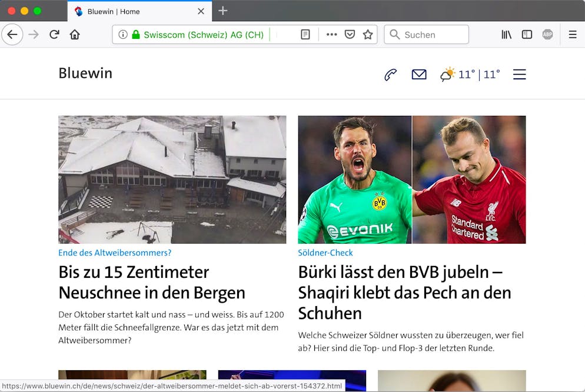Screen dimensions: 585x392
Task: Expand the Bluewin site navigation menu
Action: 519,75
